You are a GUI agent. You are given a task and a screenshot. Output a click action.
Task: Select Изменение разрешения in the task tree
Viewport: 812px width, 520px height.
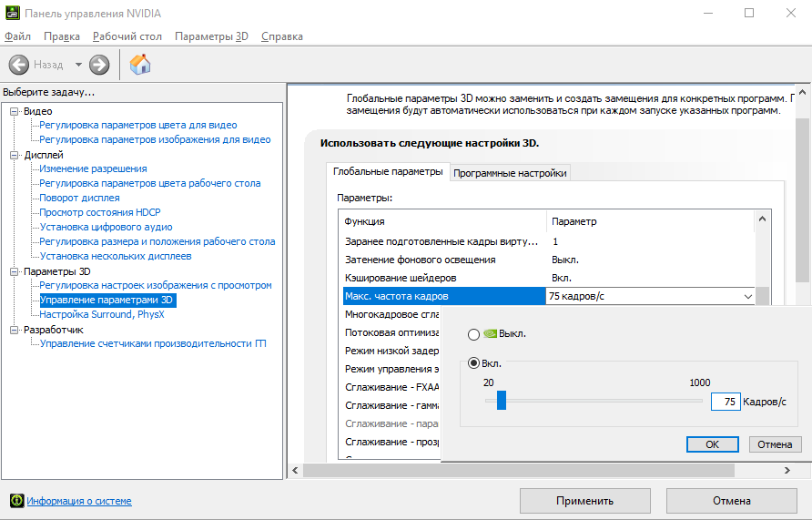[x=93, y=168]
